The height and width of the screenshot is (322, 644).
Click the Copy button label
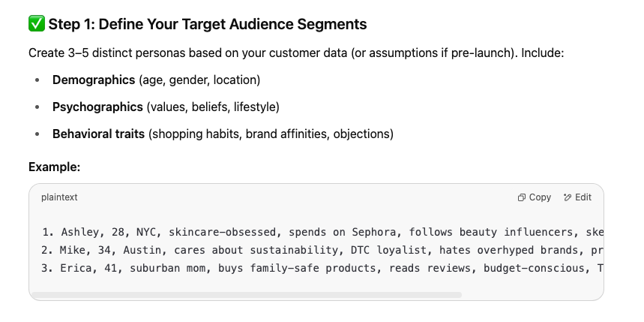(x=540, y=197)
